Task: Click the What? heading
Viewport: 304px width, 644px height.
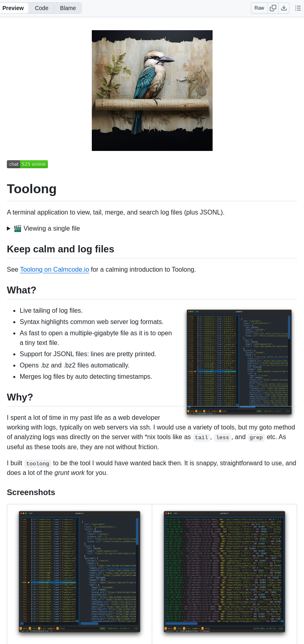Action: (22, 290)
